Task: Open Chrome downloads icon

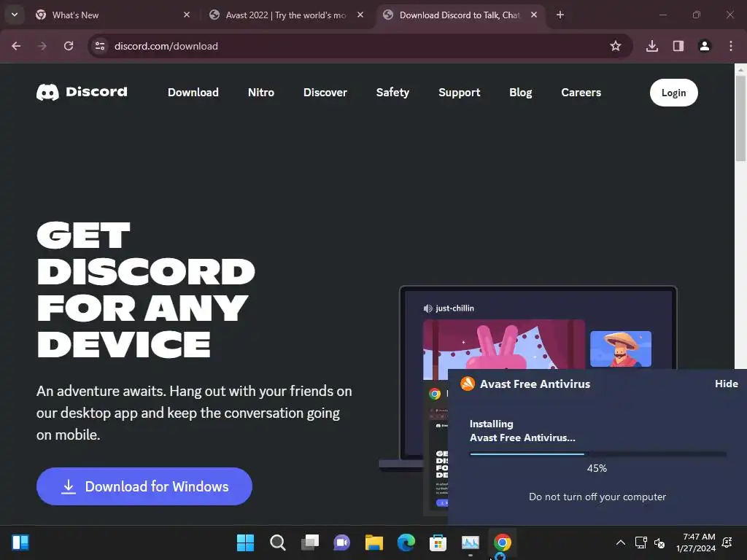Action: (x=651, y=46)
